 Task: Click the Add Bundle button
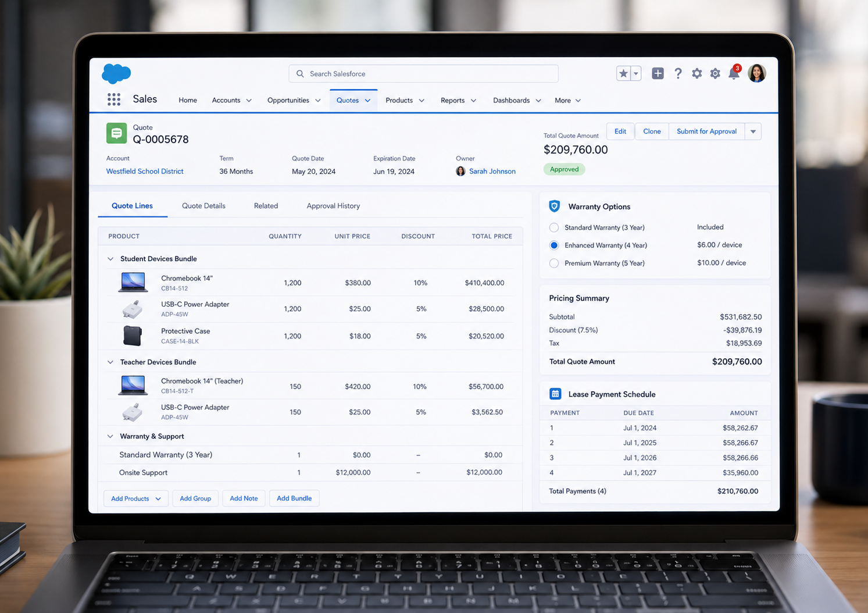[x=294, y=498]
